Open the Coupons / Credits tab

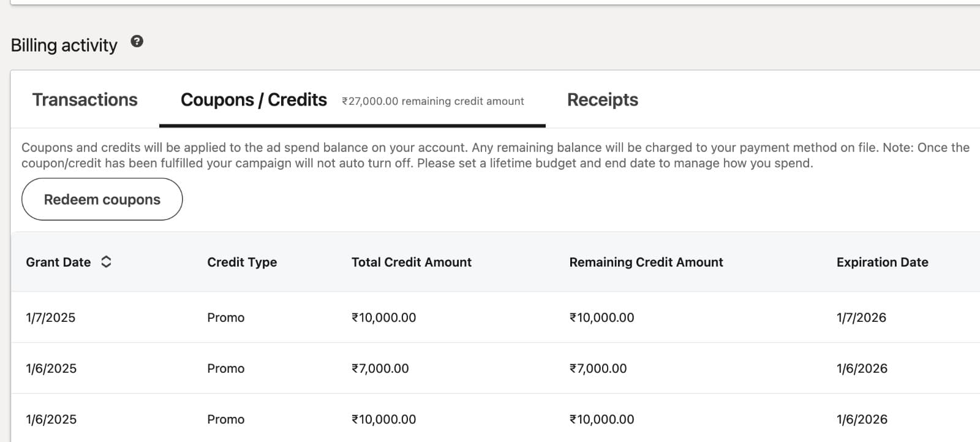coord(254,100)
